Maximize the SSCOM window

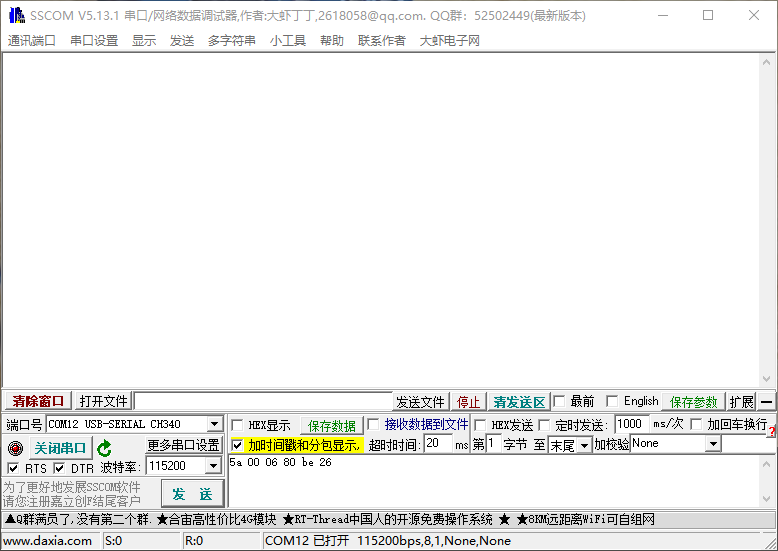point(708,15)
